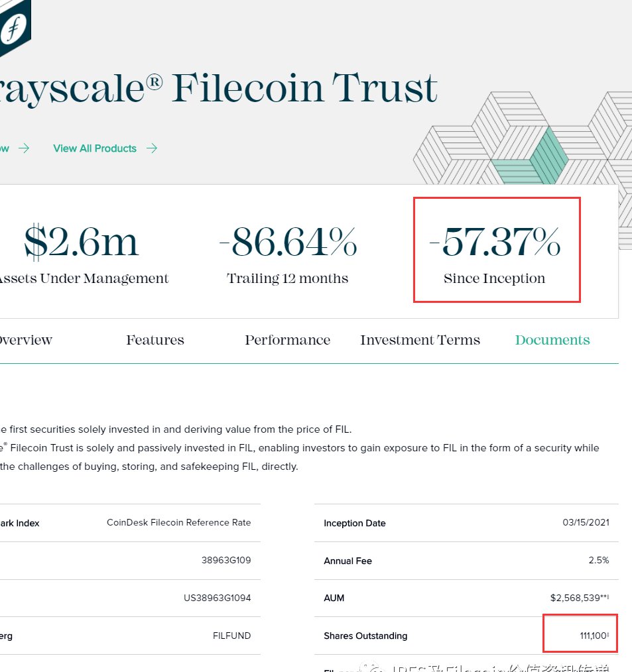632x672 pixels.
Task: Open the Documents tab
Action: tap(552, 340)
